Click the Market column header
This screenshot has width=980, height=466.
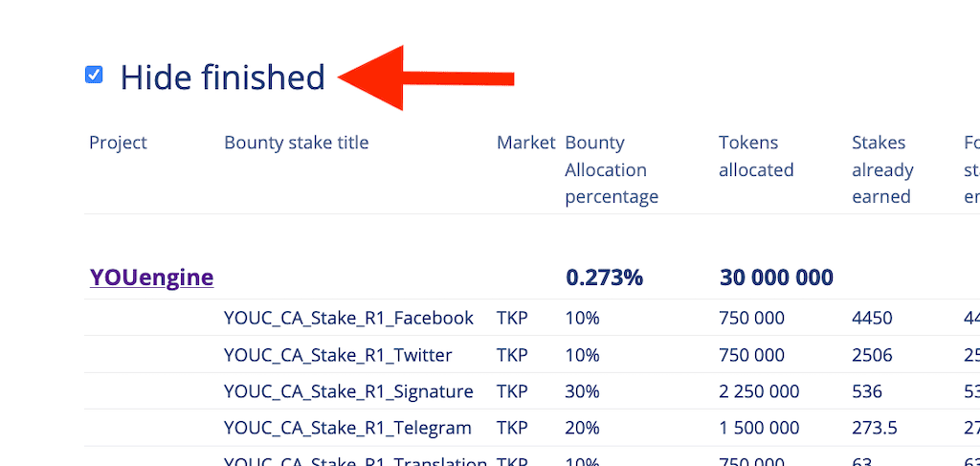coord(525,143)
